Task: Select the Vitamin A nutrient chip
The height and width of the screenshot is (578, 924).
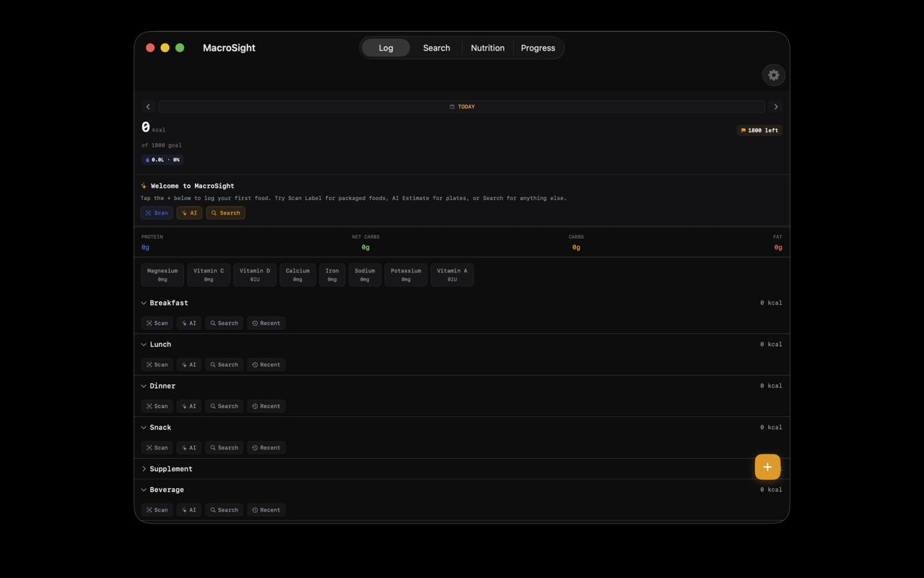Action: (452, 275)
